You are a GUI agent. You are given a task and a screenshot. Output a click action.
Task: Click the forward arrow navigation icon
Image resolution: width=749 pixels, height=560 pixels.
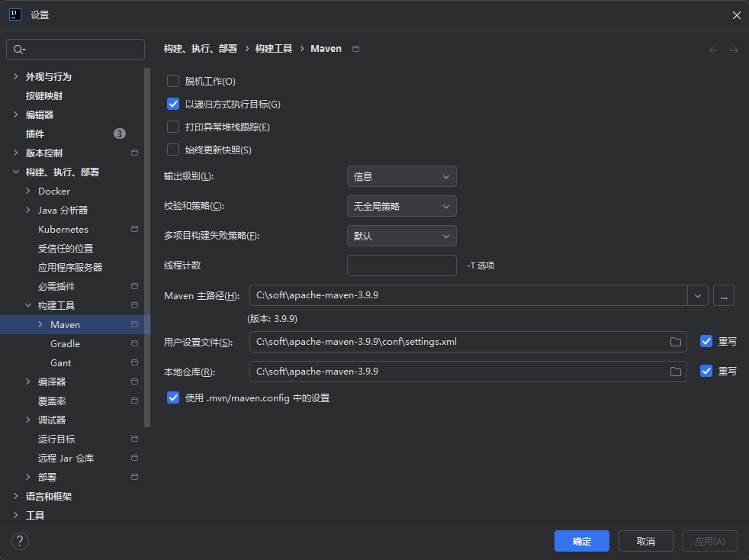pos(733,50)
